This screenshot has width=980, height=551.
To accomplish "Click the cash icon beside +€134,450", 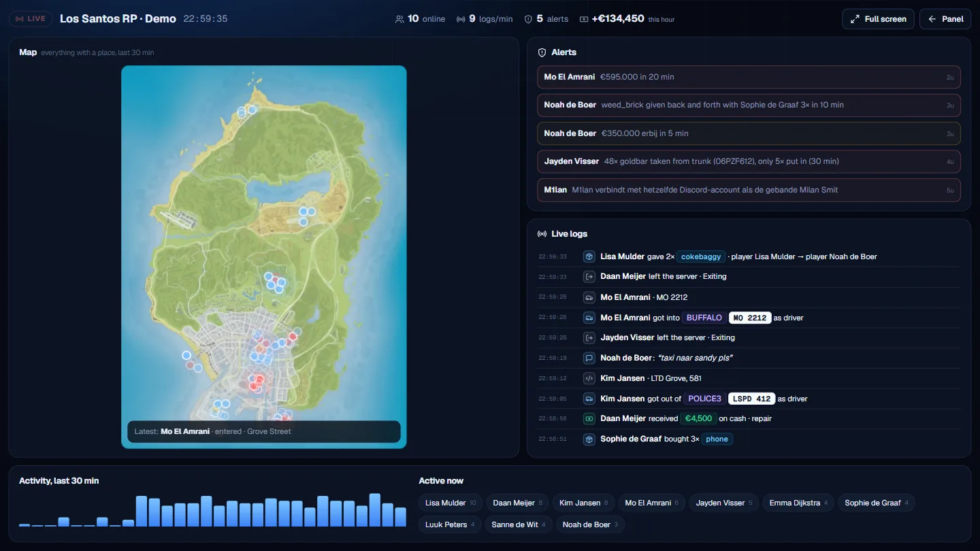I will click(x=584, y=19).
